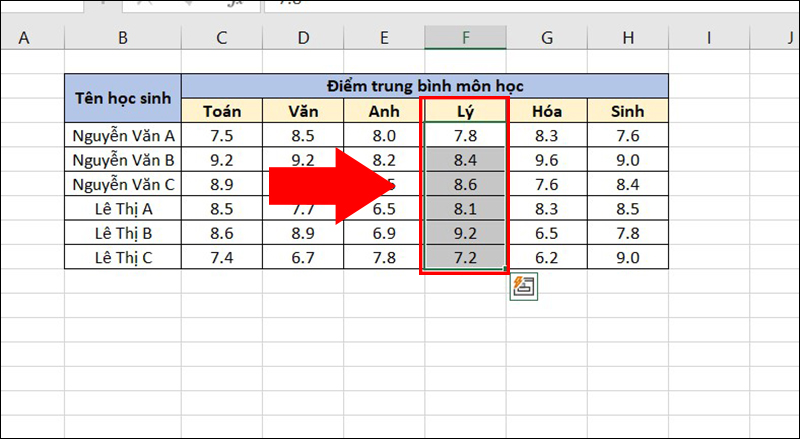Image resolution: width=800 pixels, height=439 pixels.
Task: Select Nguyễn Văn A's Hóa score 8.3
Action: [547, 135]
